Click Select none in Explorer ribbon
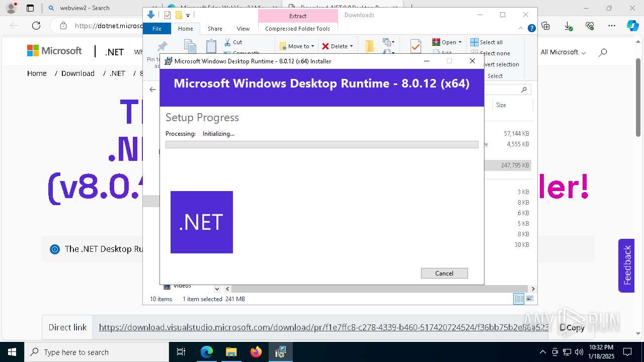The image size is (644, 362). coord(490,53)
